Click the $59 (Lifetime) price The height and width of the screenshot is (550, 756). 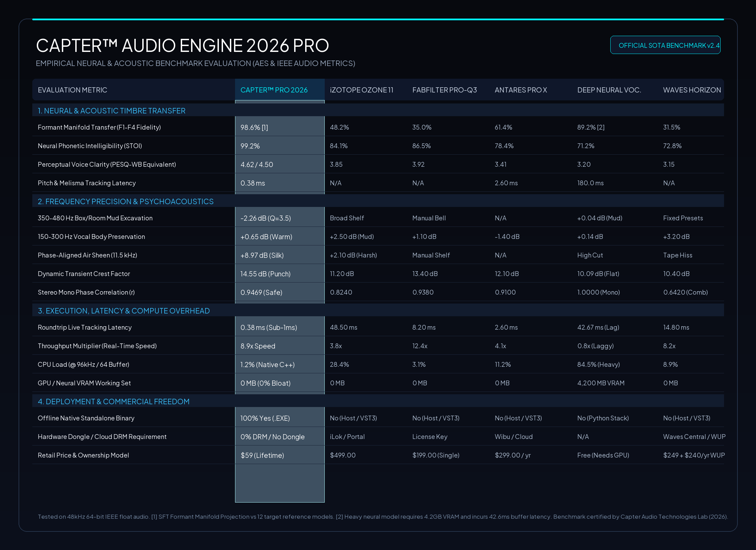pos(263,455)
